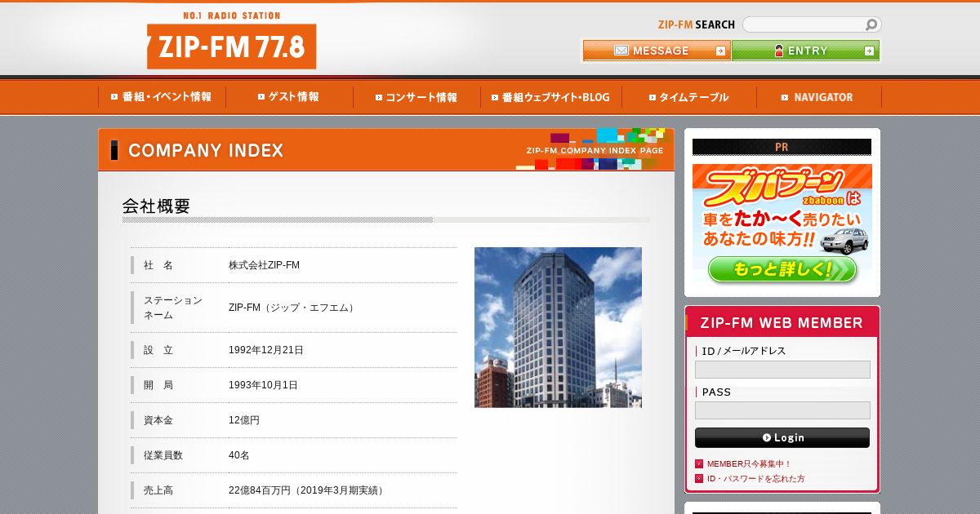
Task: Click the 社名 row label
Action: coord(158,265)
